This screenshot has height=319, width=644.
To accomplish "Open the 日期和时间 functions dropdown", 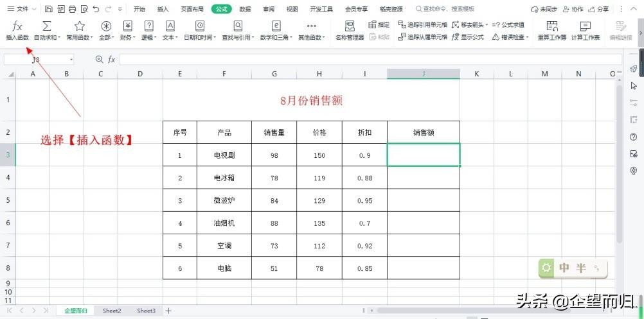I will pyautogui.click(x=199, y=30).
